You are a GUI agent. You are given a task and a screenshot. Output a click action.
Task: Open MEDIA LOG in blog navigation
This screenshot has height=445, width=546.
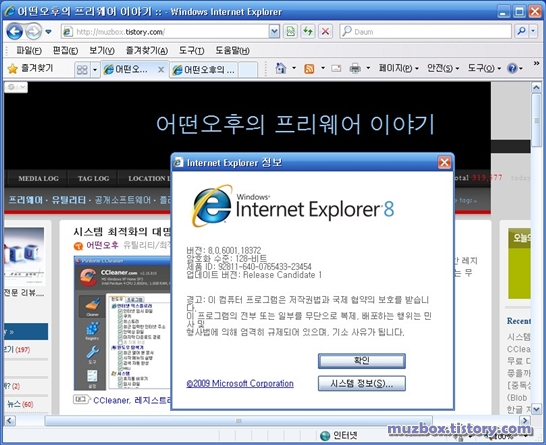pyautogui.click(x=38, y=178)
